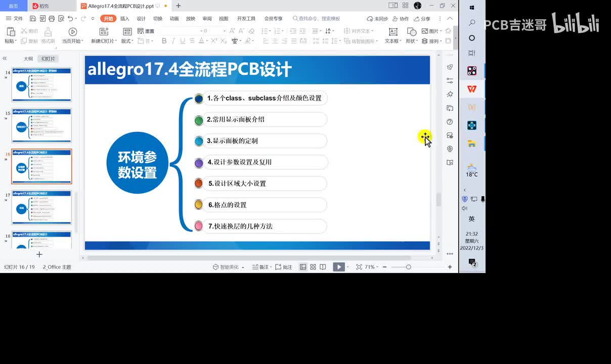Switch to Outline (大纲) panel view

point(28,59)
